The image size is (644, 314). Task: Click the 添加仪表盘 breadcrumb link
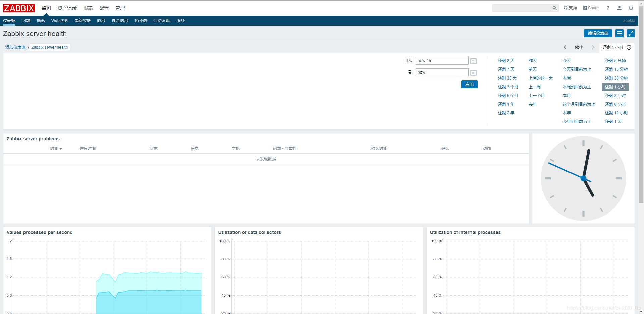point(15,47)
